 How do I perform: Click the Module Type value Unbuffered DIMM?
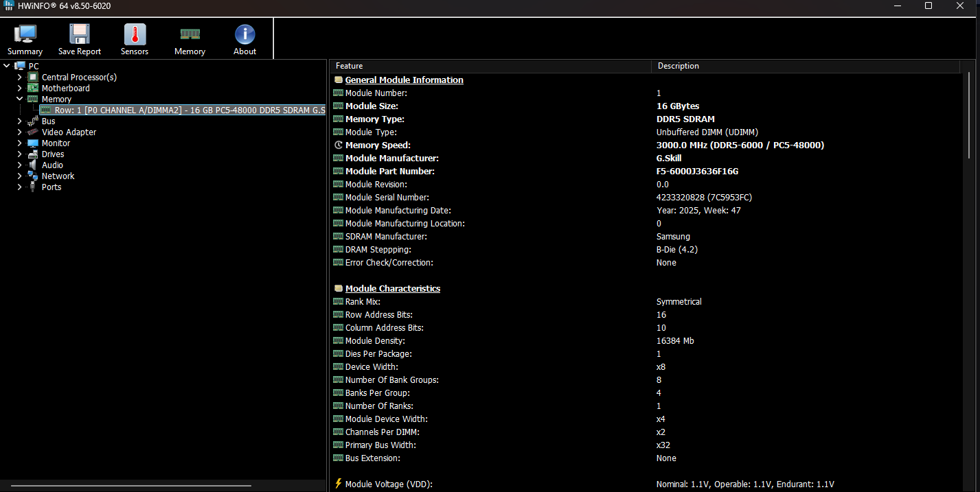(707, 132)
